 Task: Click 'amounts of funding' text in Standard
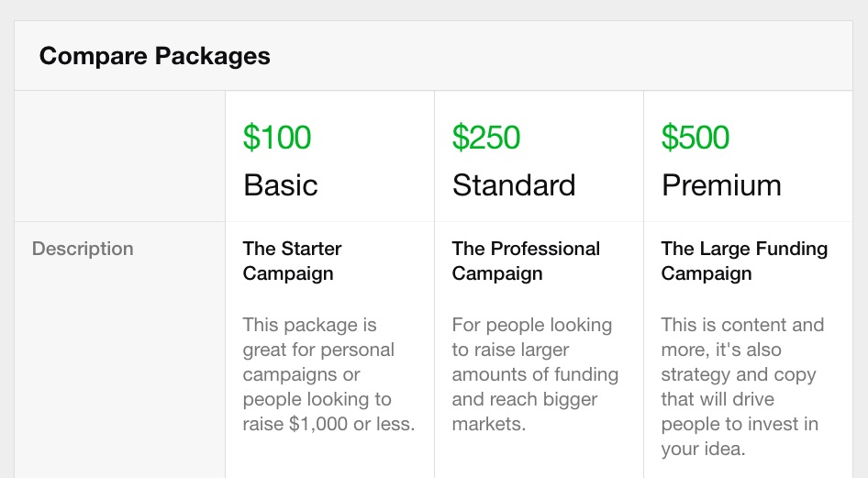point(535,374)
